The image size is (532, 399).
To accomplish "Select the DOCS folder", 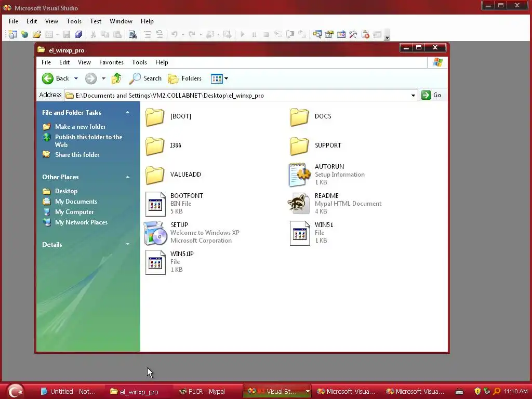I will [x=311, y=117].
